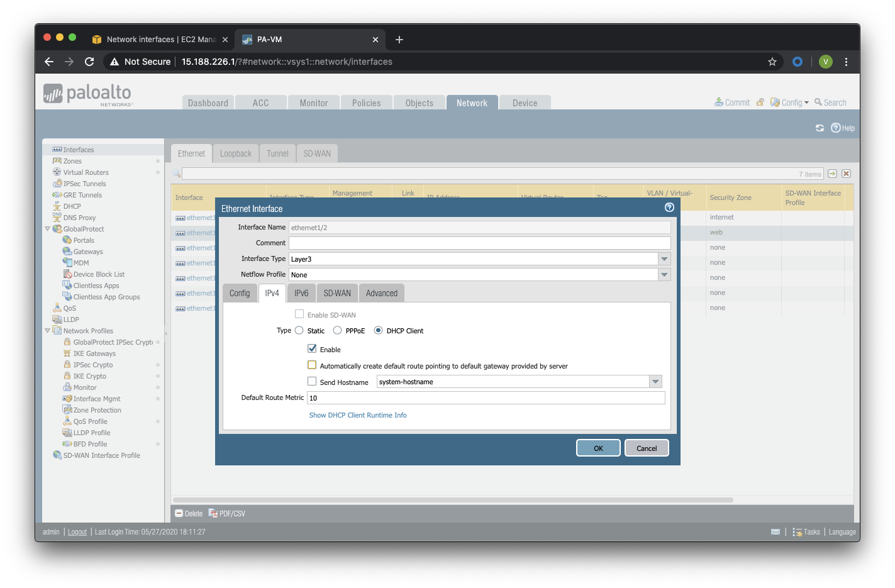Open IKE Gateways under Network Profiles
The image size is (895, 588).
tap(94, 353)
